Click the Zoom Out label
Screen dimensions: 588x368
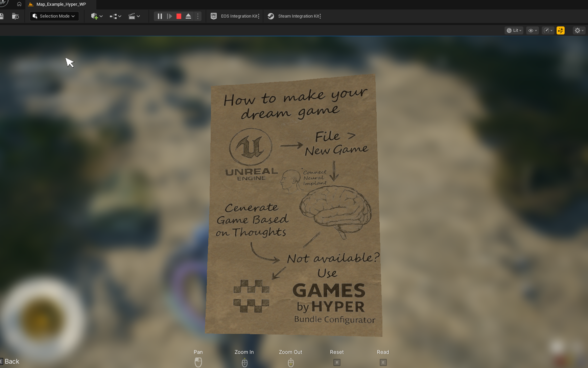[290, 352]
